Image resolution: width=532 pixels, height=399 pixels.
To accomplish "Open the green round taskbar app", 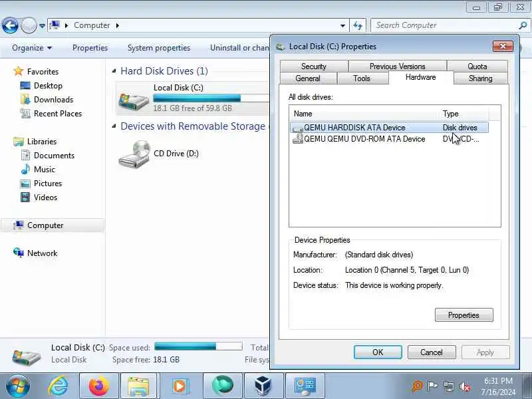I will coord(222,386).
